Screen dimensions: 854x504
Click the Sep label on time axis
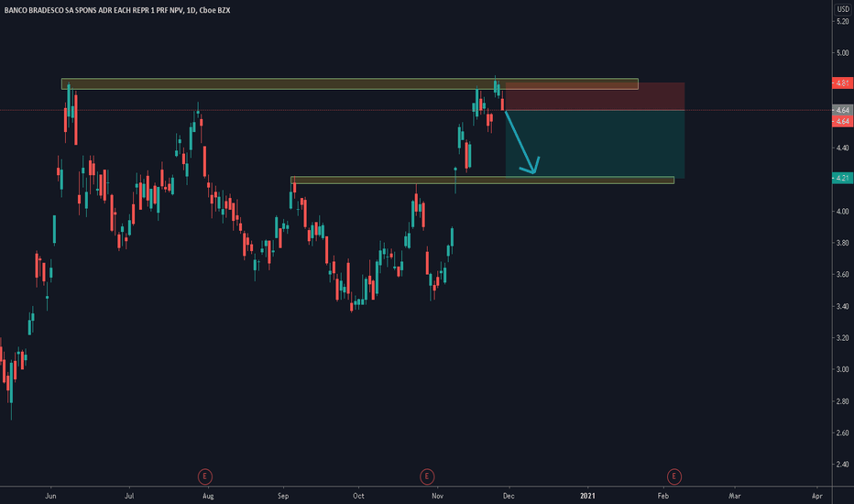(283, 496)
